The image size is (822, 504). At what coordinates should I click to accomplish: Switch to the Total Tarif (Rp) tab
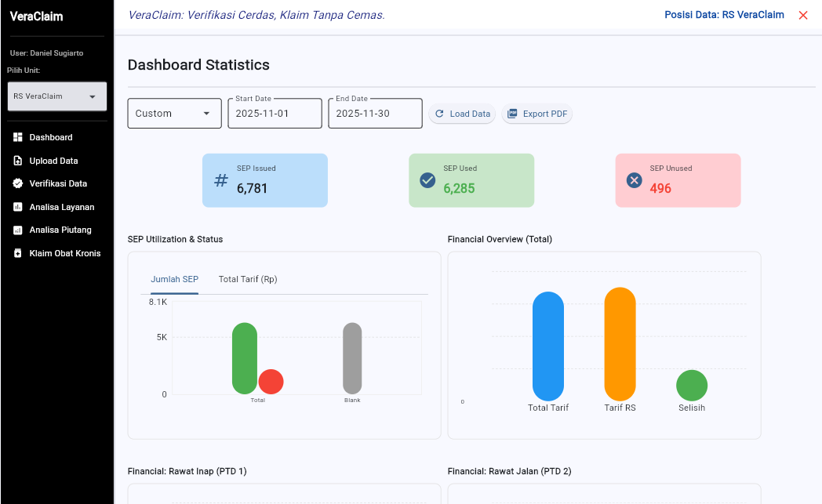[x=247, y=279]
